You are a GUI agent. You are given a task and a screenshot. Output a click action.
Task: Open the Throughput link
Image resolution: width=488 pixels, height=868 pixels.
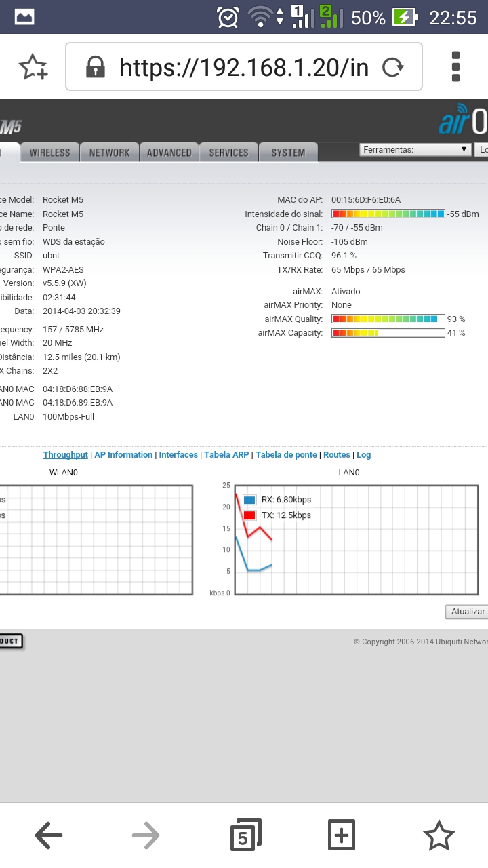66,455
